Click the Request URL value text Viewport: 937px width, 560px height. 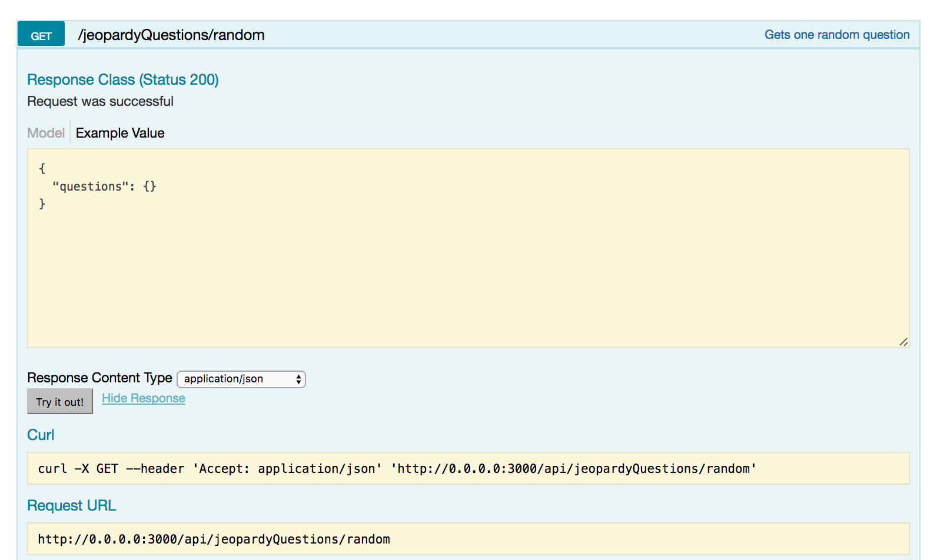pyautogui.click(x=214, y=539)
